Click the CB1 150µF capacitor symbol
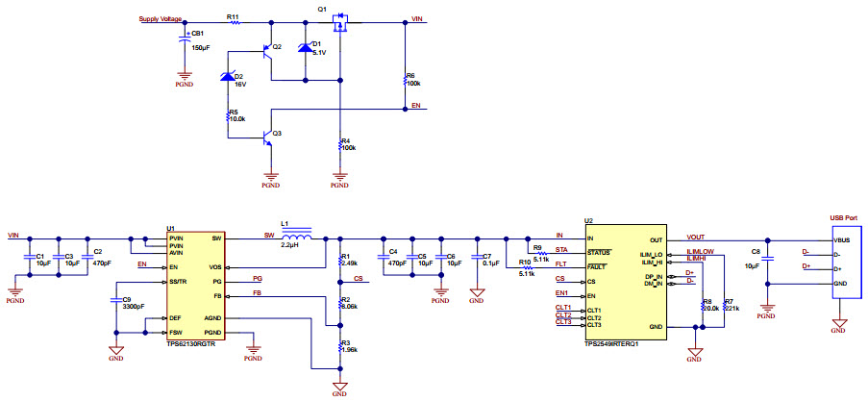The height and width of the screenshot is (401, 868). point(185,40)
